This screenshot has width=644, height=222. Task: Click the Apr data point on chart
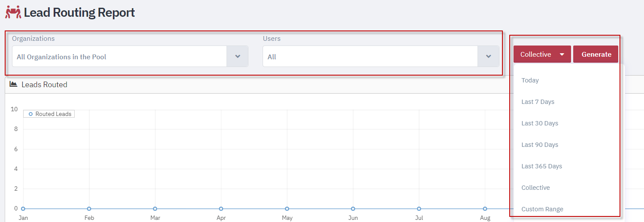[221, 209]
